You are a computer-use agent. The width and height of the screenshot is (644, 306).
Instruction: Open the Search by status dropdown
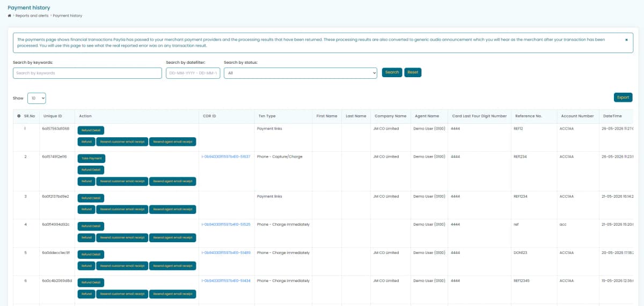tap(301, 73)
